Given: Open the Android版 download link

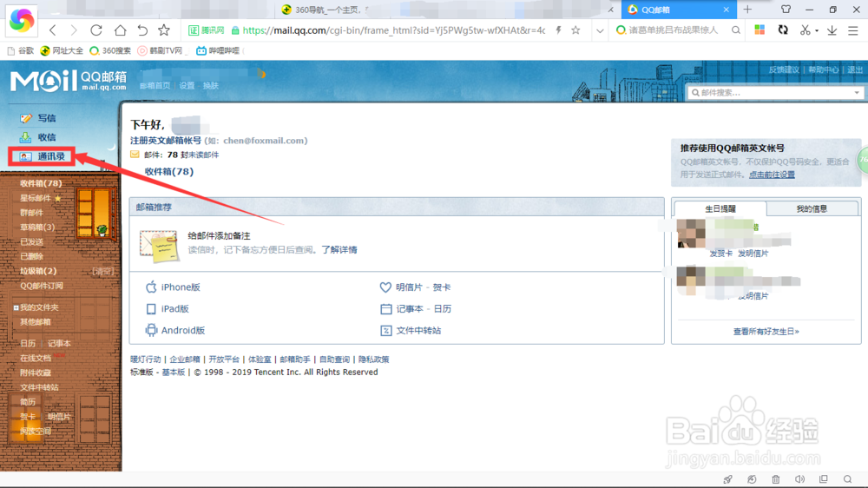Looking at the screenshot, I should pyautogui.click(x=183, y=330).
